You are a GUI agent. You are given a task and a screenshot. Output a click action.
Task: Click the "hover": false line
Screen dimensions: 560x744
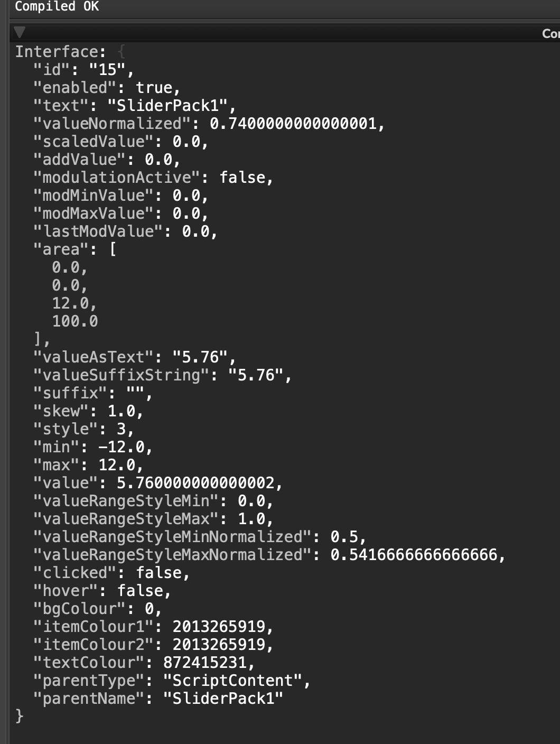[102, 591]
